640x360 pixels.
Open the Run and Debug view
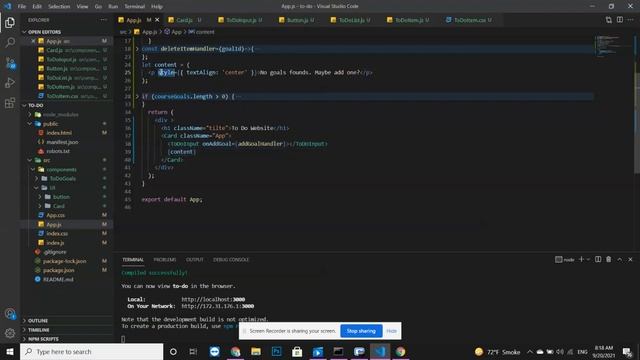10,83
